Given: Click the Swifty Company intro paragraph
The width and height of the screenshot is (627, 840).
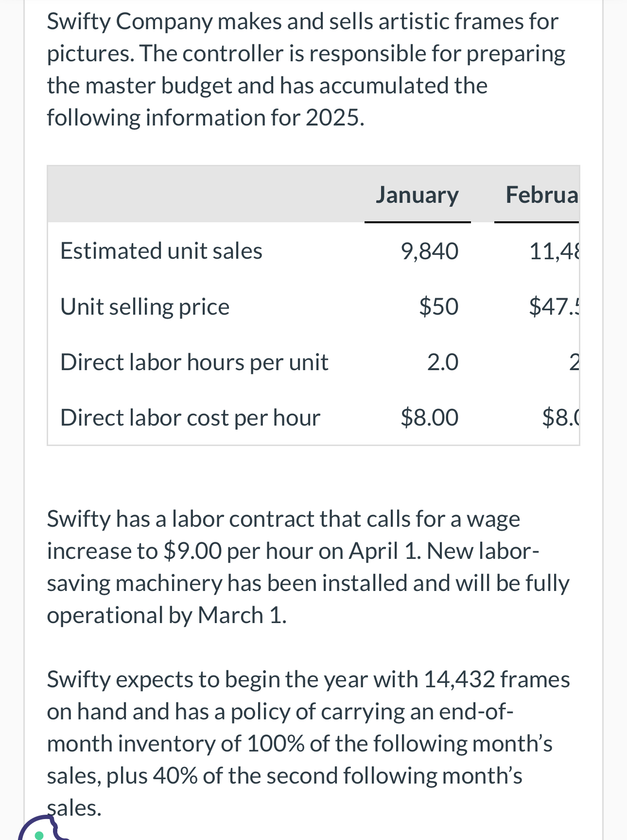Looking at the screenshot, I should [306, 70].
